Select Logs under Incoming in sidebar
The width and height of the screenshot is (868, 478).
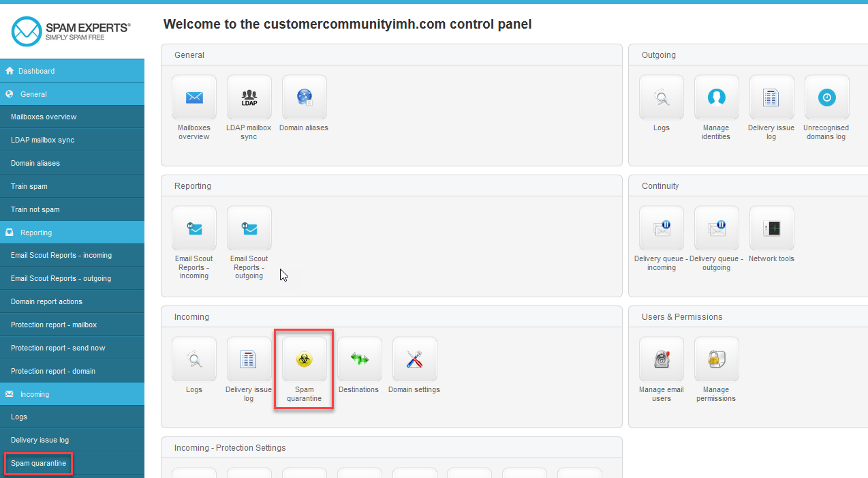[72, 417]
